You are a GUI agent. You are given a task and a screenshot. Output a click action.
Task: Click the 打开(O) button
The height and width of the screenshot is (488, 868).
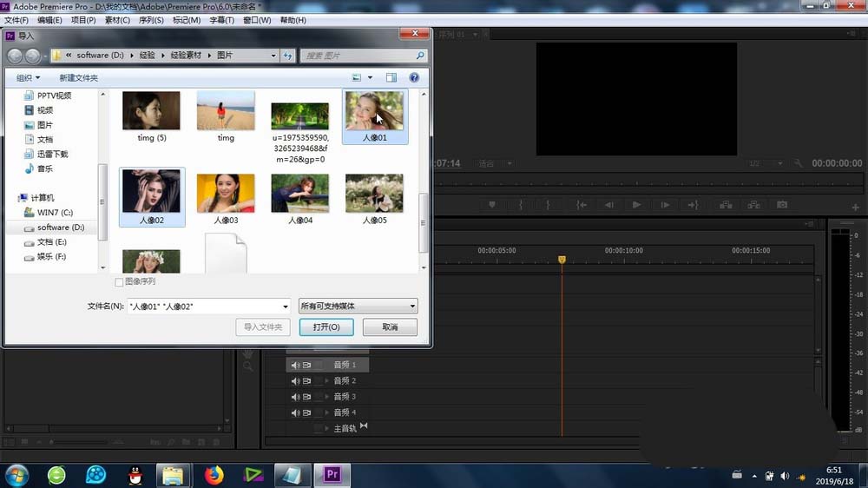tap(325, 327)
